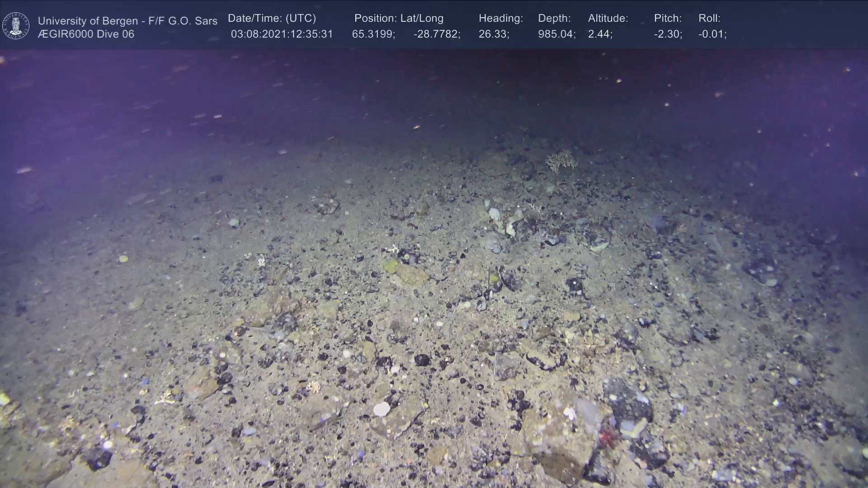This screenshot has width=868, height=488.
Task: Click the Pitch label
Action: 668,18
